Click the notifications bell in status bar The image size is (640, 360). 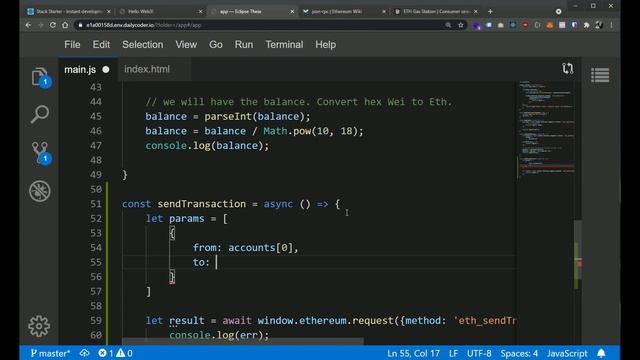601,353
